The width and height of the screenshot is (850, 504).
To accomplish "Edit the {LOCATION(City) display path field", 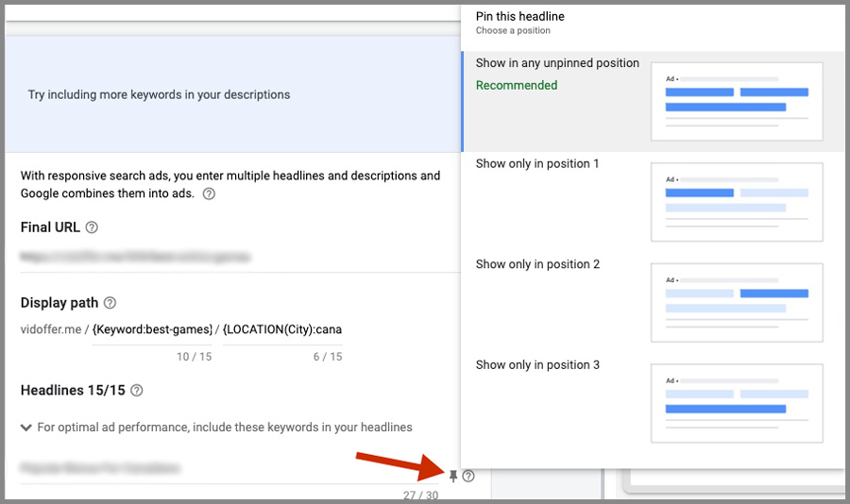I will pyautogui.click(x=282, y=329).
